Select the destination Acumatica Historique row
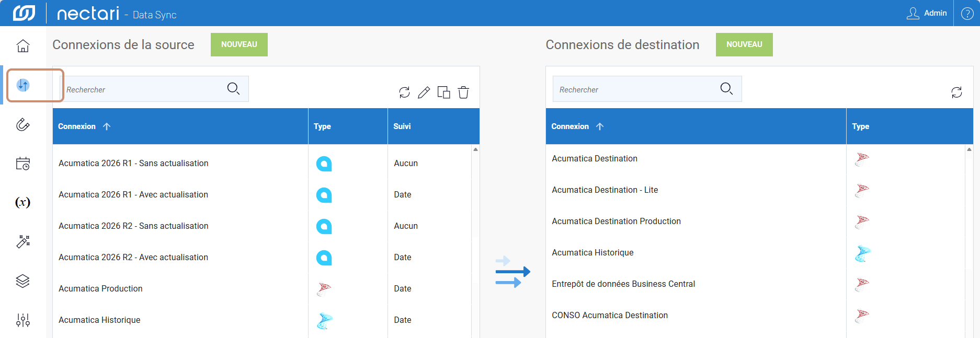This screenshot has height=338, width=980. coord(755,253)
